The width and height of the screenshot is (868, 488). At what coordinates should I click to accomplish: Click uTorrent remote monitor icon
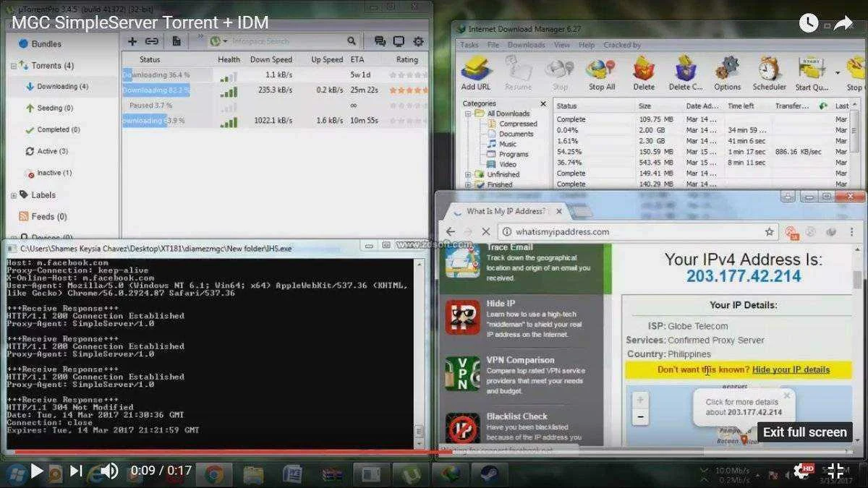(x=399, y=41)
